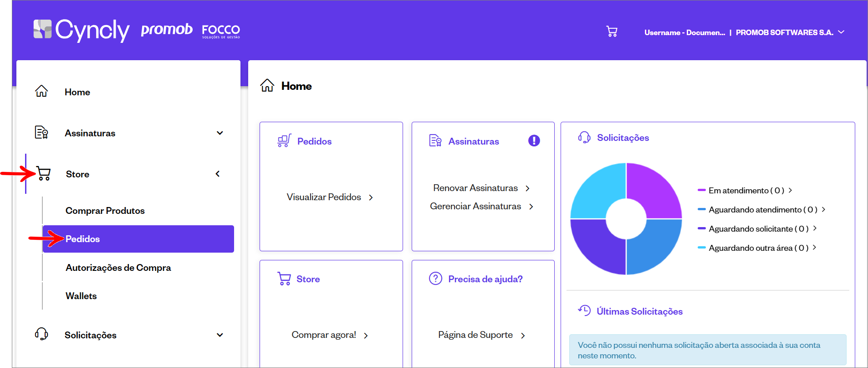Screen dimensions: 868x368
Task: Expand the Solicitações sidebar chevron
Action: click(x=220, y=335)
